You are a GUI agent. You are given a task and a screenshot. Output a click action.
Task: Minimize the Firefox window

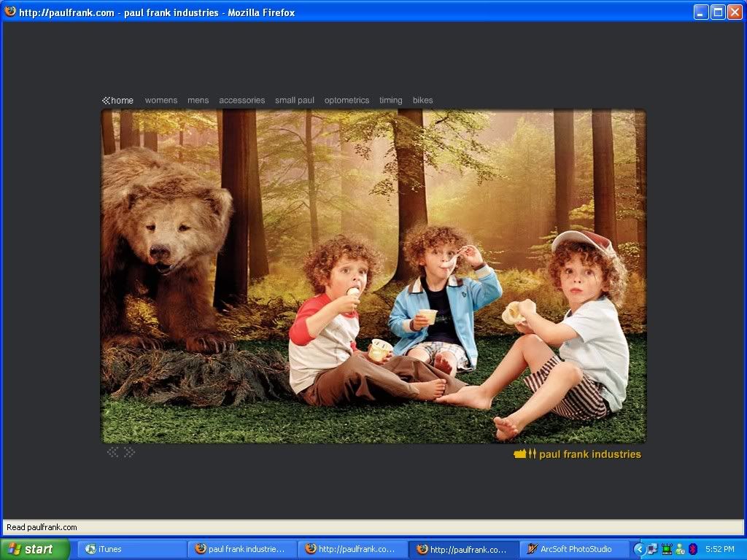tap(701, 12)
